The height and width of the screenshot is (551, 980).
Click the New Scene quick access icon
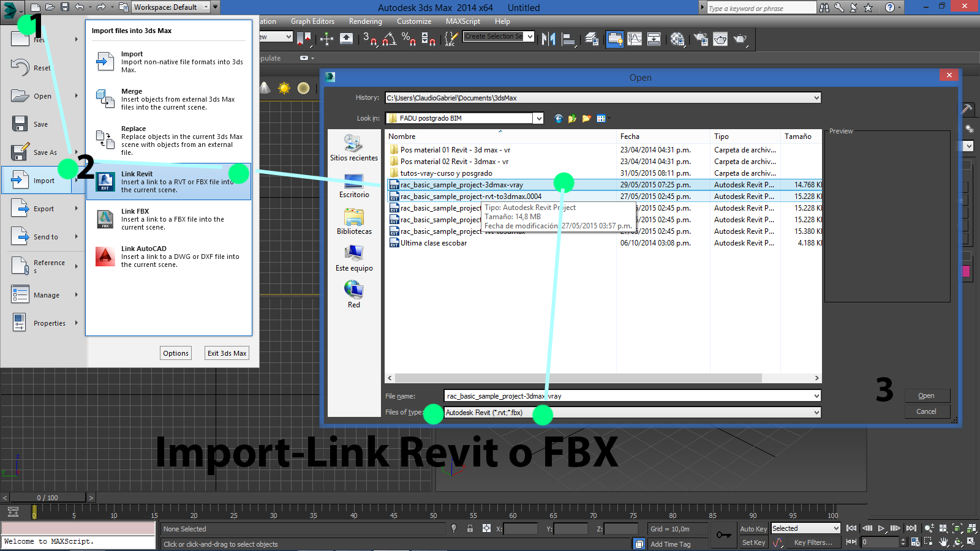pos(36,7)
